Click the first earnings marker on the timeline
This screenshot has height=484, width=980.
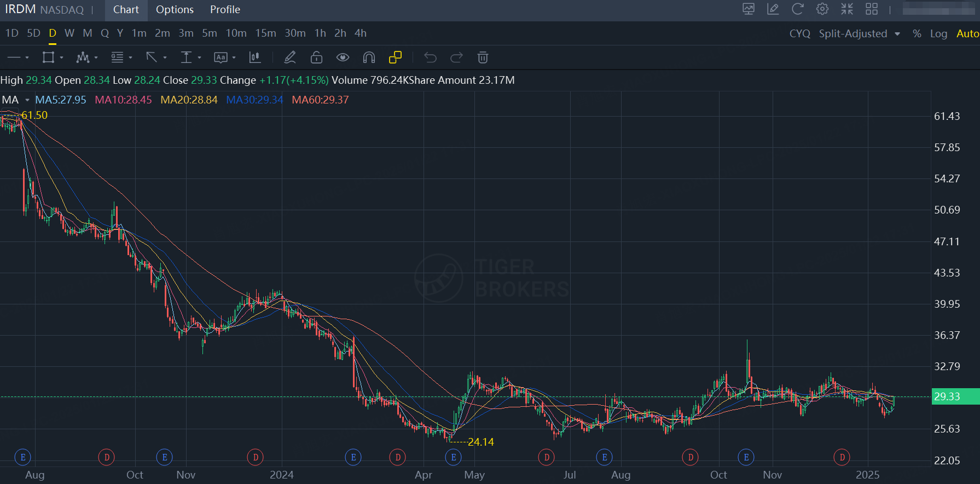coord(23,457)
